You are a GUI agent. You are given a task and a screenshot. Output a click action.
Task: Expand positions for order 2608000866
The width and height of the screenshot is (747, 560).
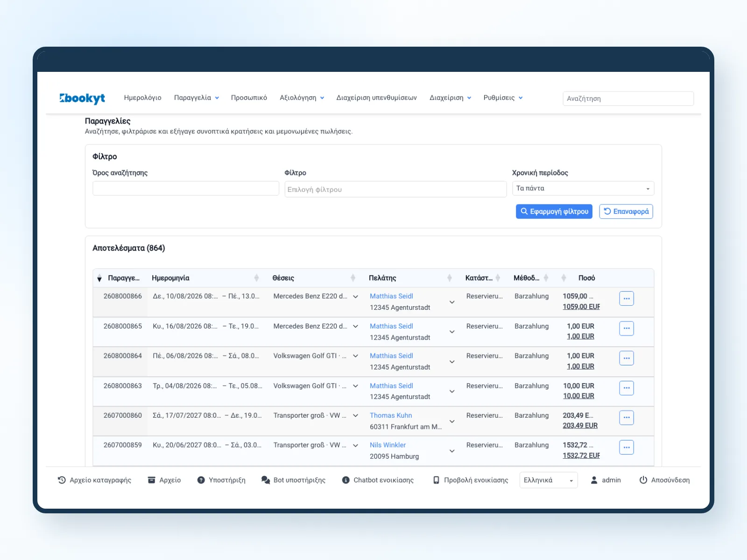(356, 297)
